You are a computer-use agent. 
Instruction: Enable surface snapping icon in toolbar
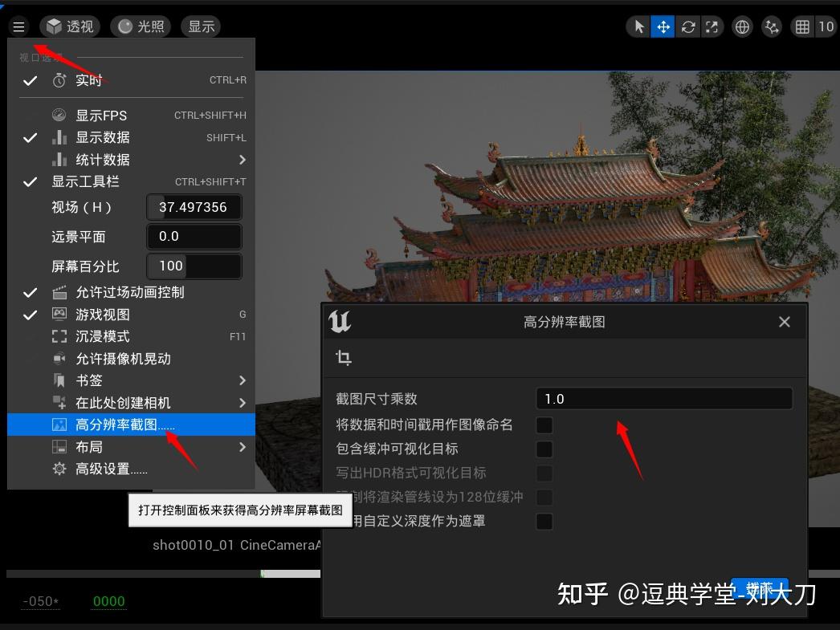[771, 26]
